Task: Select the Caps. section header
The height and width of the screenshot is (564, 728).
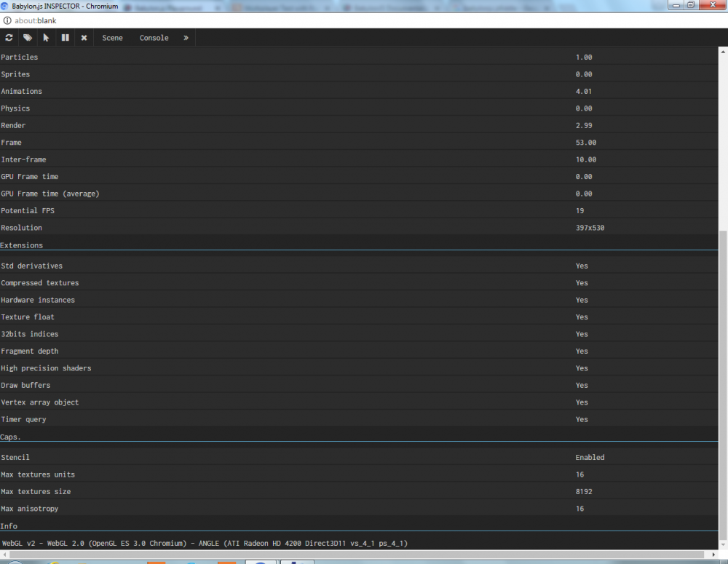Action: [10, 437]
